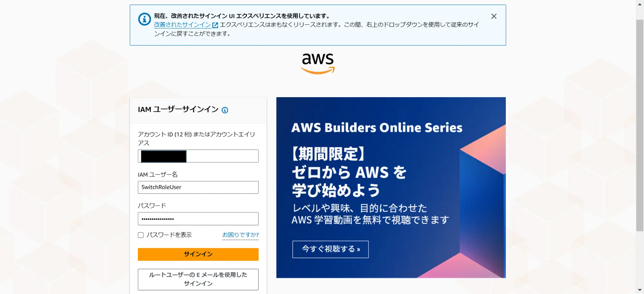Click the orange サインイン button
Viewport: 644px width, 294px height.
pos(198,254)
